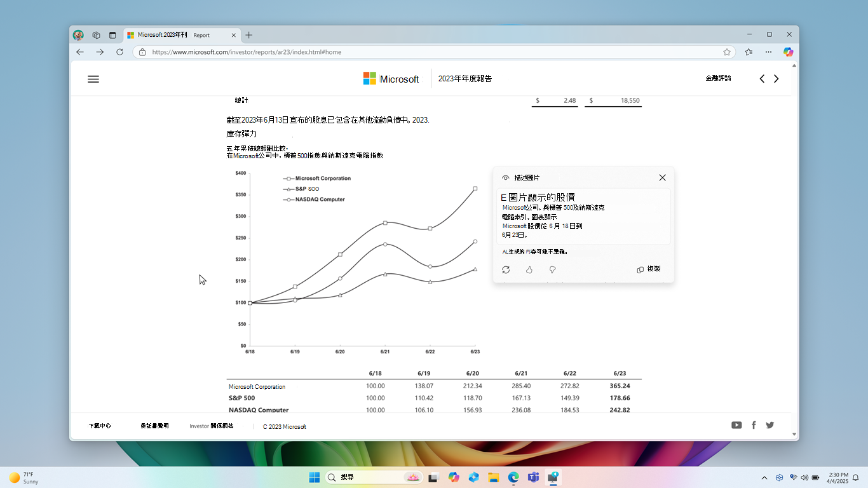The height and width of the screenshot is (488, 868).
Task: Open Investor 關係網站 footer link
Action: [x=212, y=426]
